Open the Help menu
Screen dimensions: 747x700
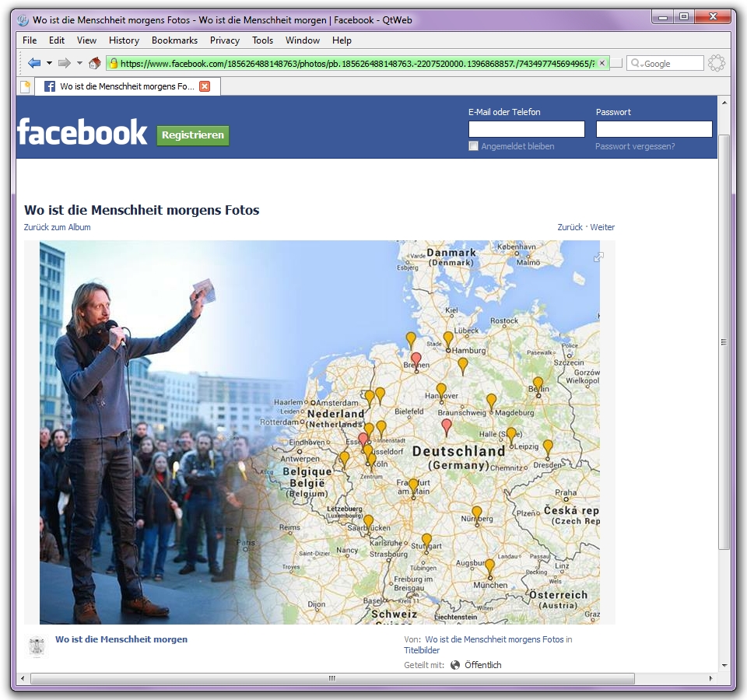point(342,40)
